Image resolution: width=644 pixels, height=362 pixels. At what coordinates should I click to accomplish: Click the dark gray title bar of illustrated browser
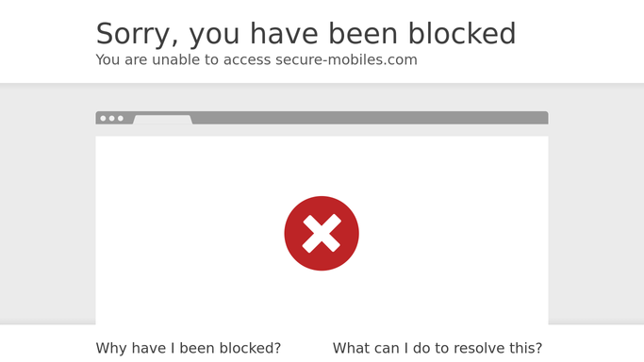(x=370, y=118)
